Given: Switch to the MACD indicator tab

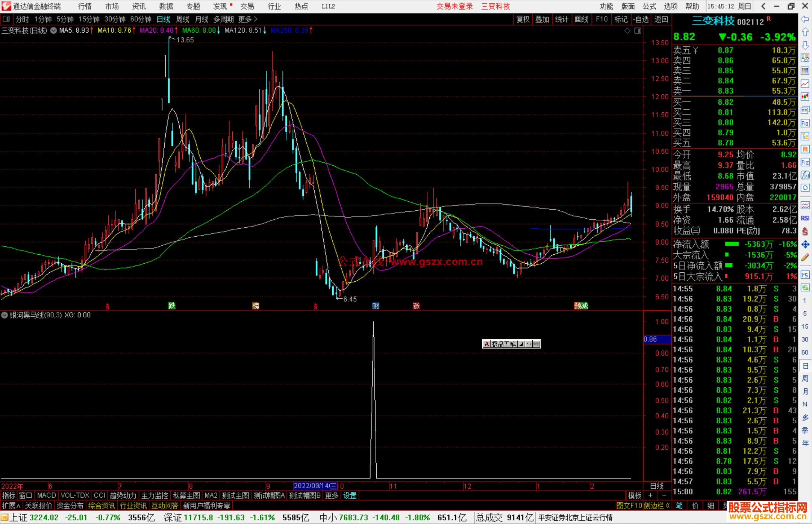Looking at the screenshot, I should point(47,495).
